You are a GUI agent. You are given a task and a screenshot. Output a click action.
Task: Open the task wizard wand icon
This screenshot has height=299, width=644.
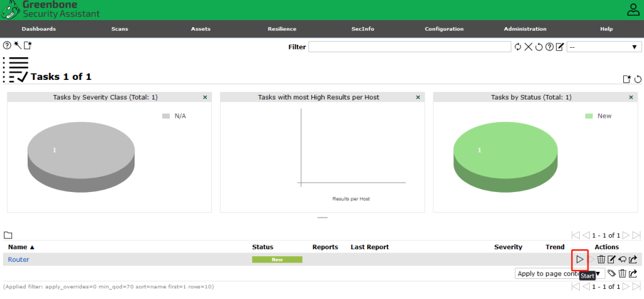coord(17,46)
